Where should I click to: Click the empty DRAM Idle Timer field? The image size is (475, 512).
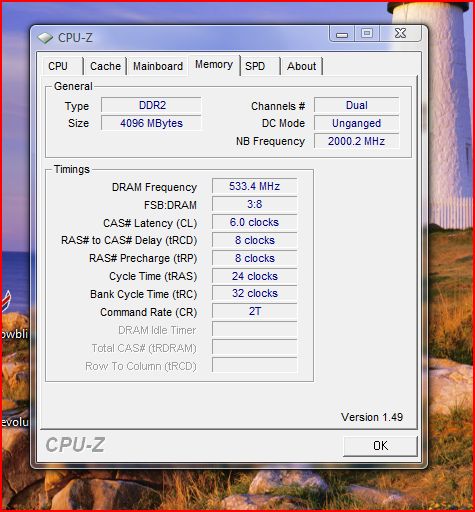pyautogui.click(x=254, y=329)
